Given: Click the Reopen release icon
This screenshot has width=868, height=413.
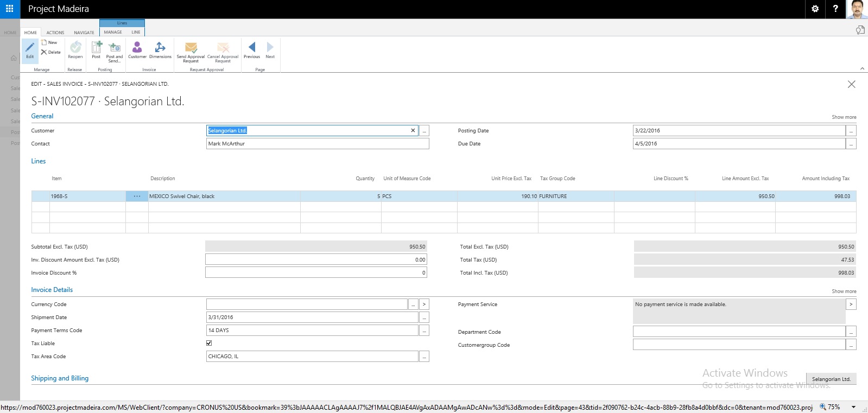Looking at the screenshot, I should [x=75, y=48].
